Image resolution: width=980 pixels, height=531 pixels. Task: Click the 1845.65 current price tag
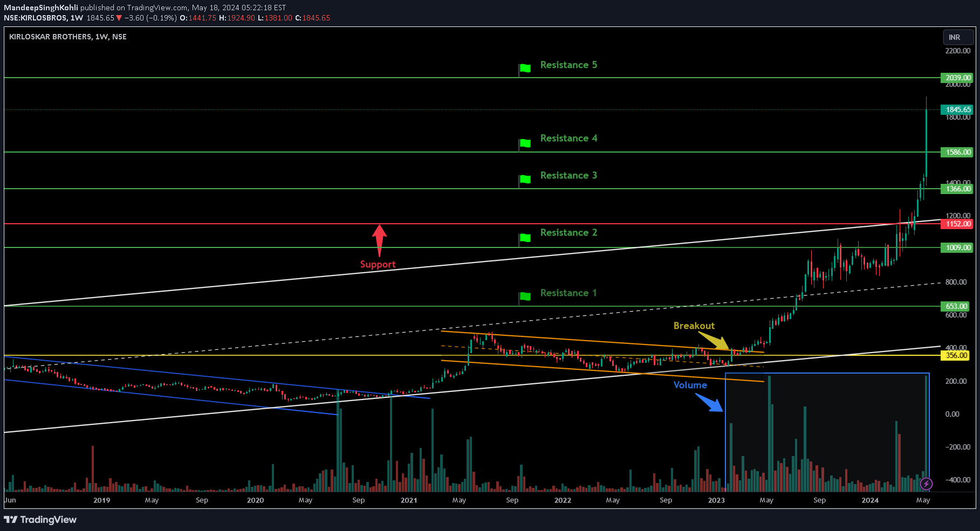coord(957,109)
